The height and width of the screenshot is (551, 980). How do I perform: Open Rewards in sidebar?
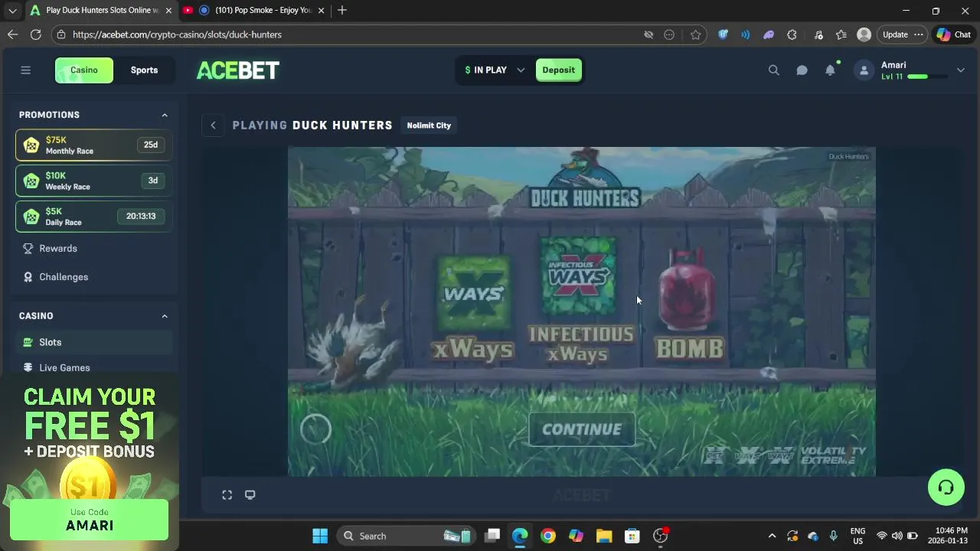94,249
